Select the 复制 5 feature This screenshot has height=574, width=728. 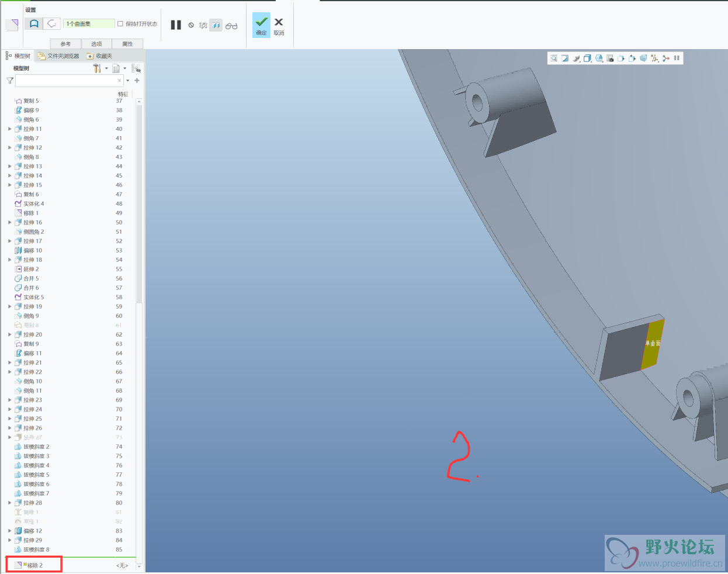pyautogui.click(x=27, y=101)
